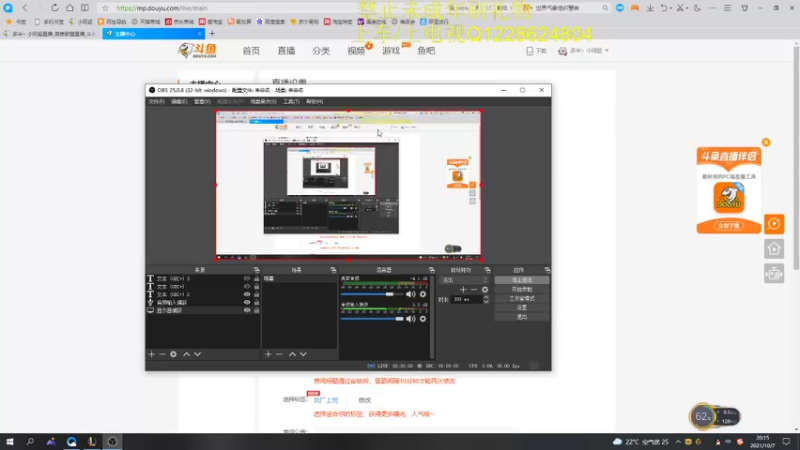Remove the scene with the minus icon
This screenshot has height=450, width=800.
pos(279,354)
